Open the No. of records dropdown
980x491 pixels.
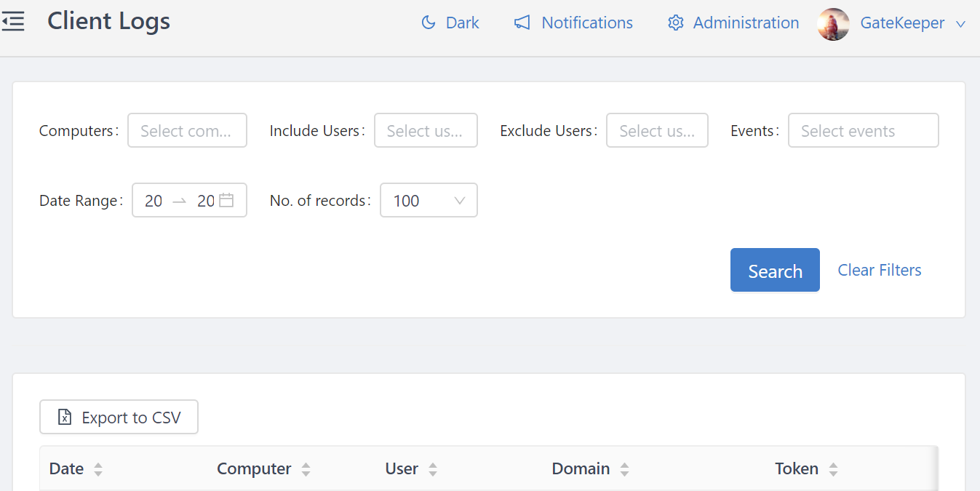coord(429,200)
